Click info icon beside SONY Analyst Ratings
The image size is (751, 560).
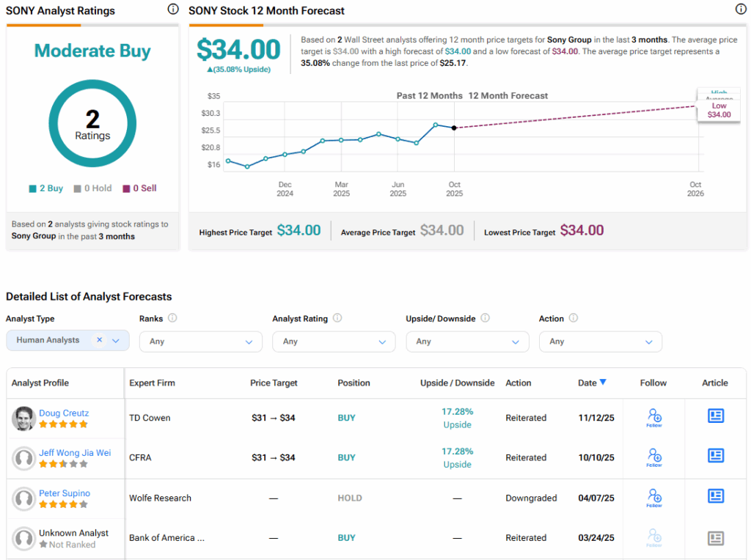172,10
